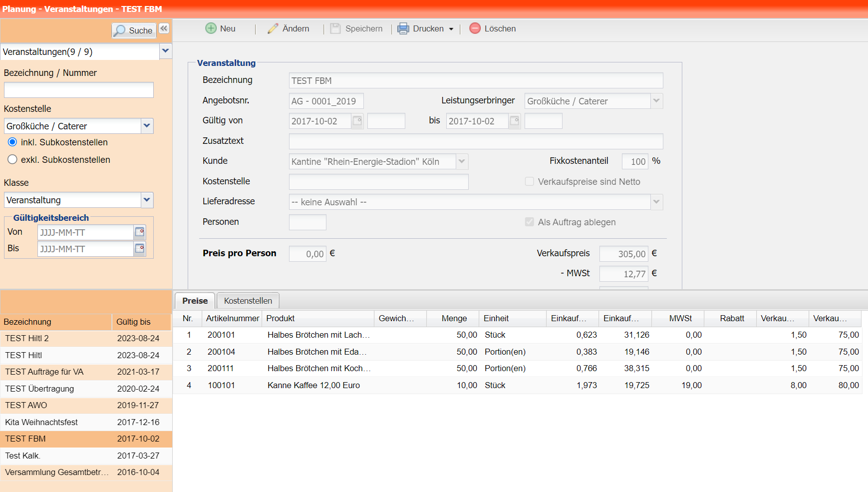Click the Bezeichnung / Nummer search field

point(79,90)
